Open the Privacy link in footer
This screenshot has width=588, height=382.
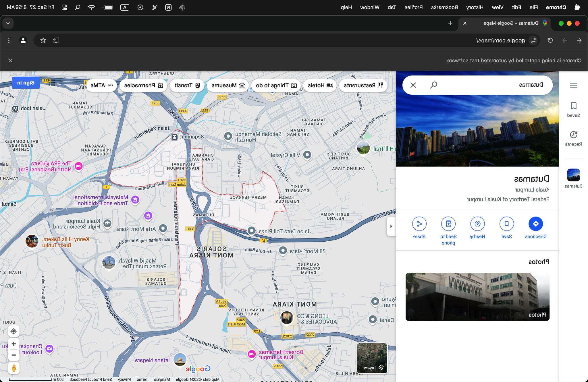(x=124, y=379)
